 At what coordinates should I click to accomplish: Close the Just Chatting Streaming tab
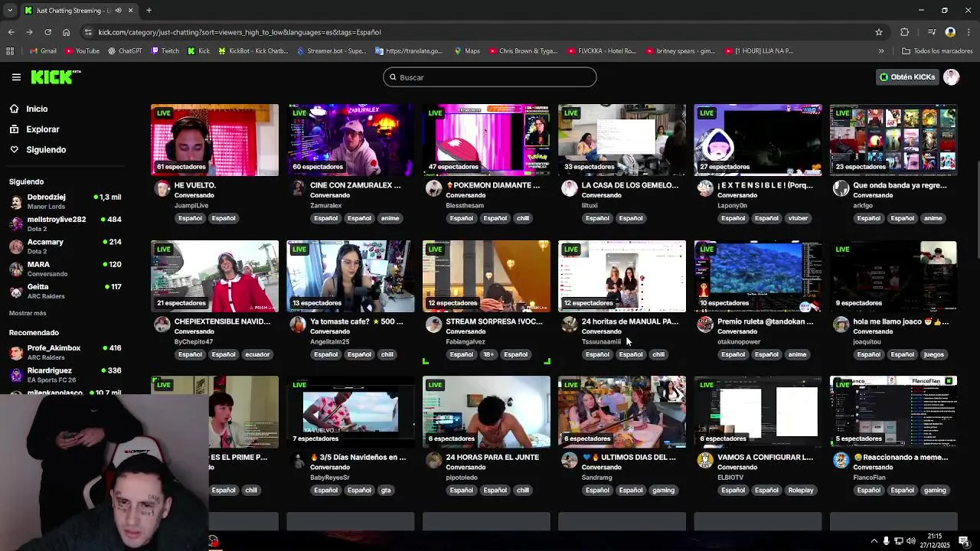(x=130, y=11)
